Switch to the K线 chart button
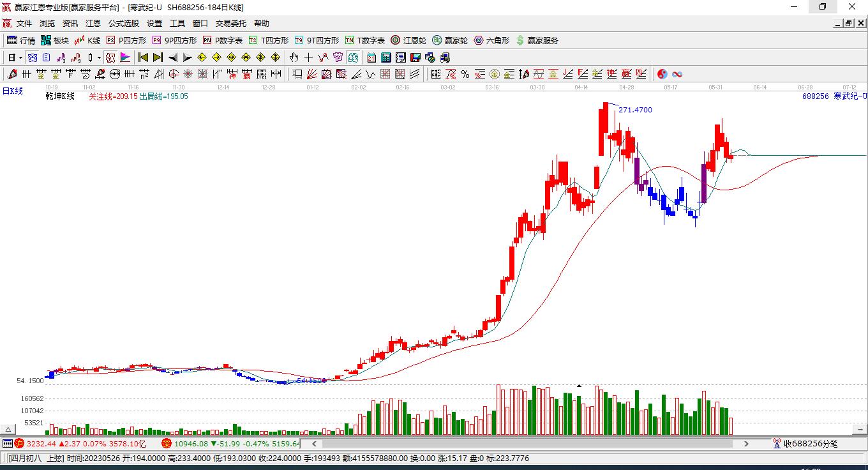This screenshot has height=470, width=868. (87, 40)
